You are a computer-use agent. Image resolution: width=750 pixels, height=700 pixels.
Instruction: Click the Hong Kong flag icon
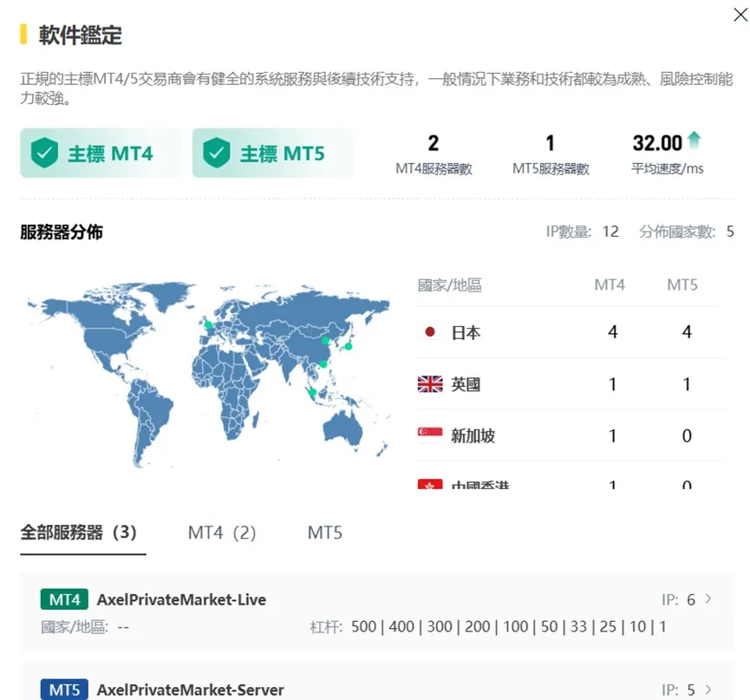(x=429, y=484)
